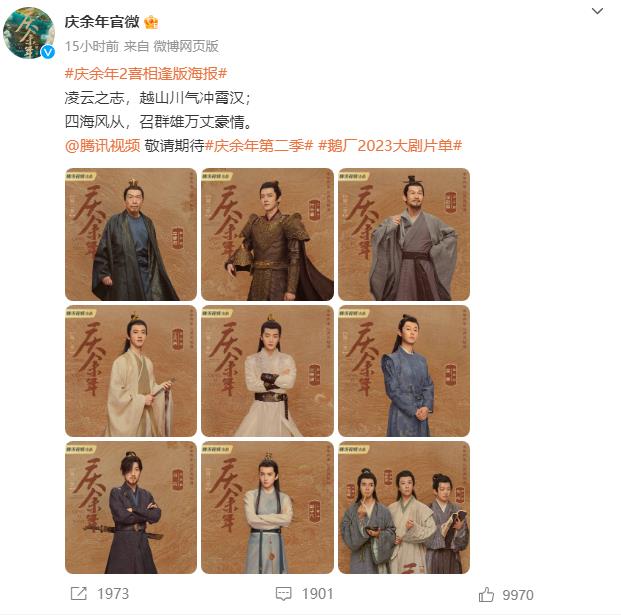Image resolution: width=621 pixels, height=615 pixels.
Task: Open the comments speech bubble icon
Action: 283,594
